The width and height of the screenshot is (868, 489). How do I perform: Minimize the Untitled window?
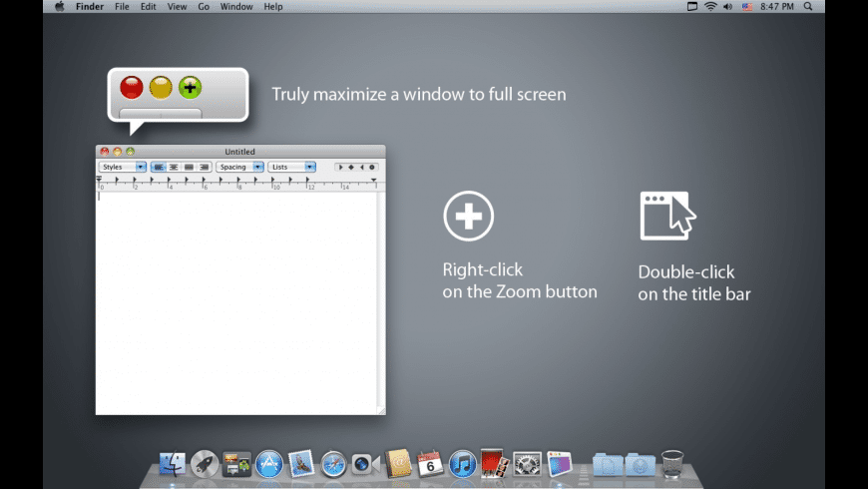118,151
